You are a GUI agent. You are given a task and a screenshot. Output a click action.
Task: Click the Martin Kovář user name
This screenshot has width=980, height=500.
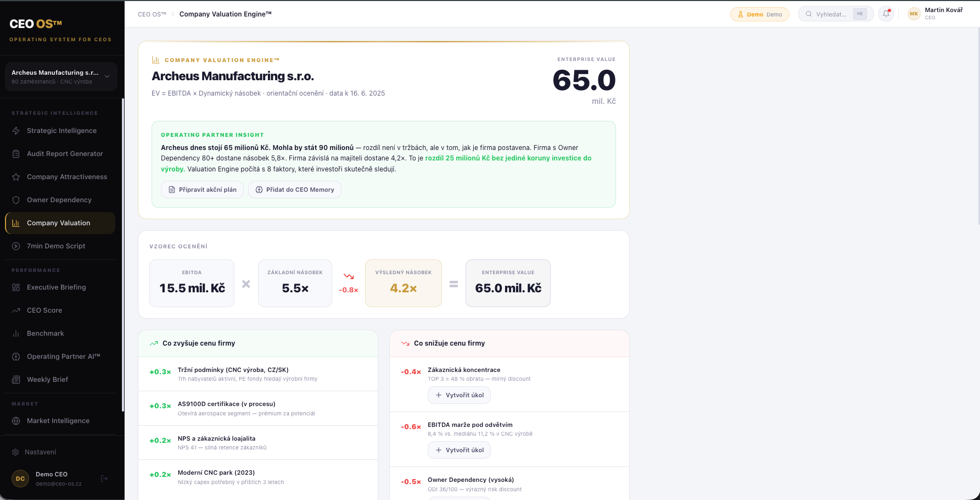944,10
